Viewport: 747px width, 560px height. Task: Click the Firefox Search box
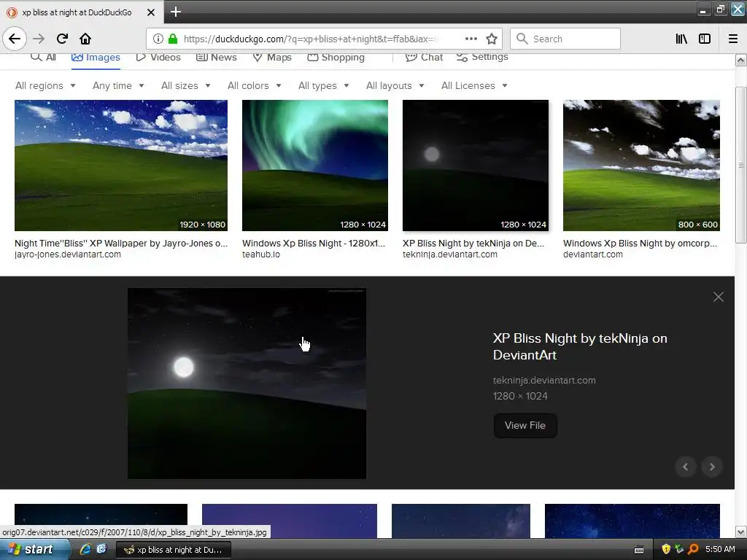(x=565, y=39)
